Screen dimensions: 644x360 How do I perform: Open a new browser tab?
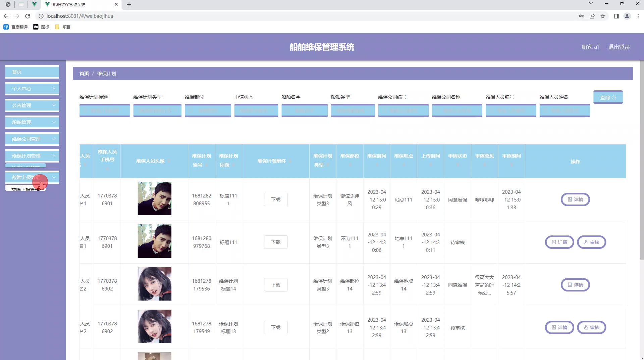(x=129, y=4)
